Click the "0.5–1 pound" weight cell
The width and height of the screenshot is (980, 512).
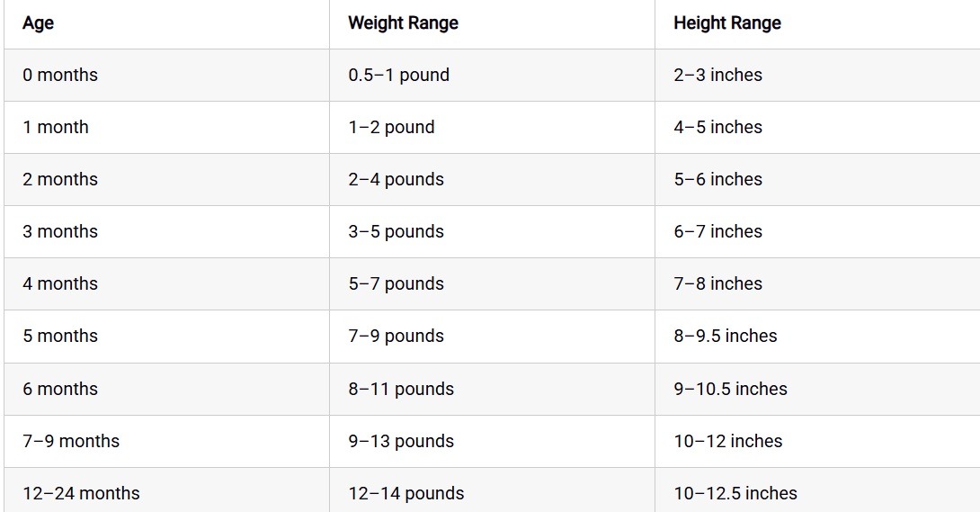[x=398, y=76]
